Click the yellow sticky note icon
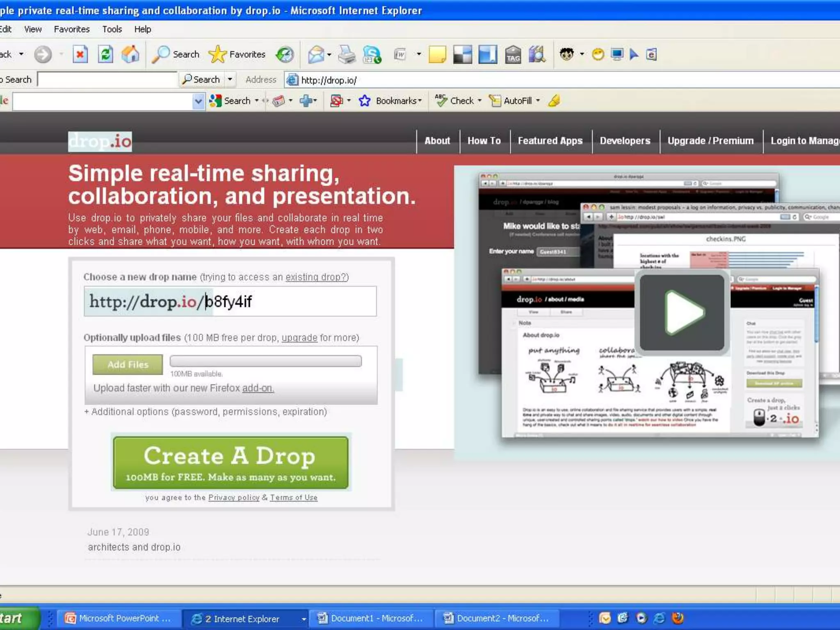Screen dimensions: 840x630 point(437,54)
